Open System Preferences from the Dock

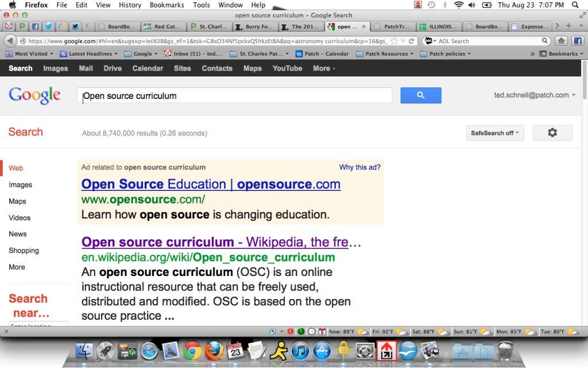tap(365, 351)
